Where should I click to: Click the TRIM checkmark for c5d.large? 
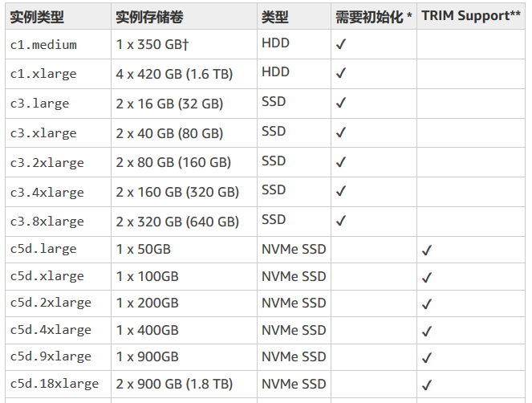[427, 250]
